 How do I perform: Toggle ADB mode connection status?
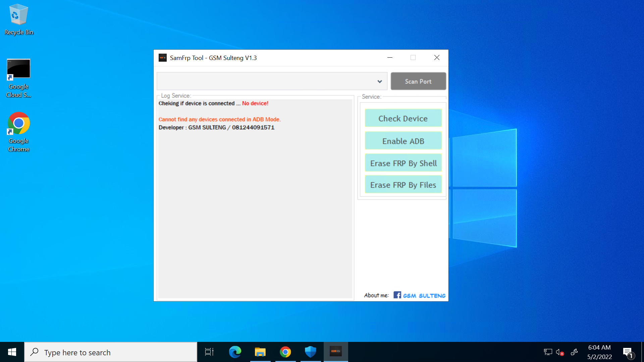click(x=404, y=140)
